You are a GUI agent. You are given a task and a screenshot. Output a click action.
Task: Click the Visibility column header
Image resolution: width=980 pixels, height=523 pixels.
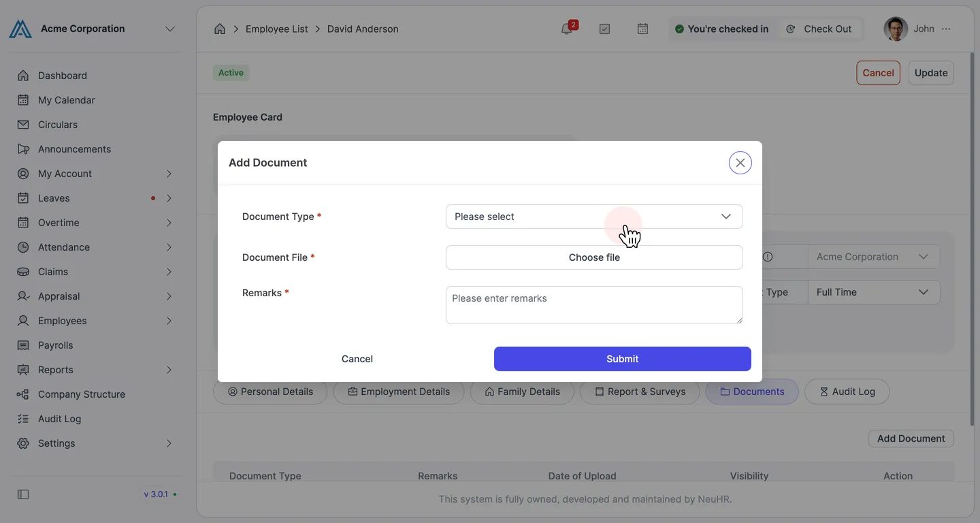tap(749, 476)
